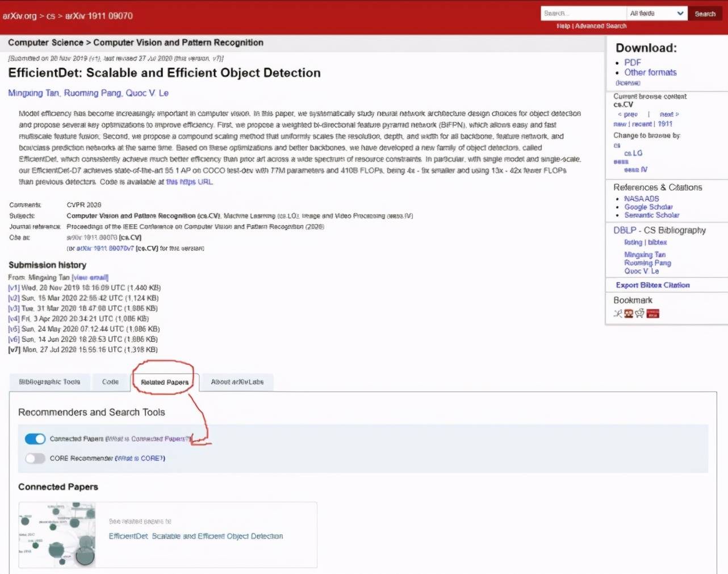Click inside the Search input field
The height and width of the screenshot is (574, 728).
click(583, 14)
